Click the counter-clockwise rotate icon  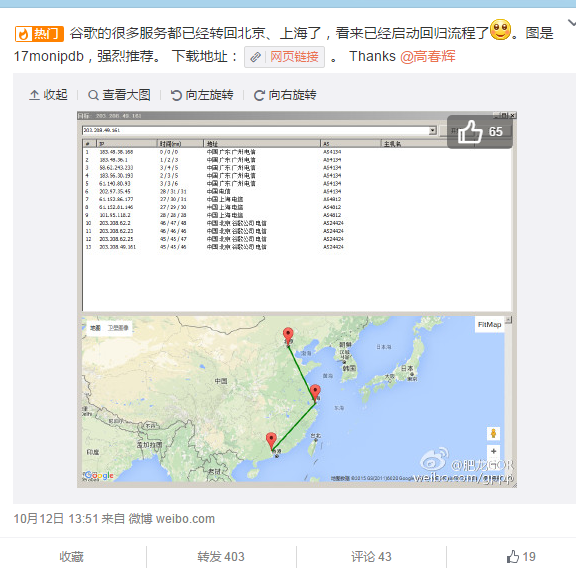click(x=176, y=95)
